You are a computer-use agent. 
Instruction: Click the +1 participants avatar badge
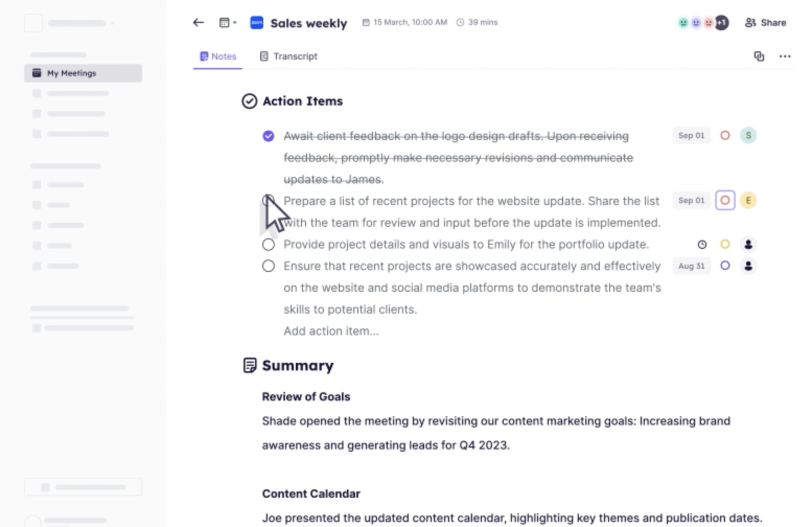[x=722, y=22]
